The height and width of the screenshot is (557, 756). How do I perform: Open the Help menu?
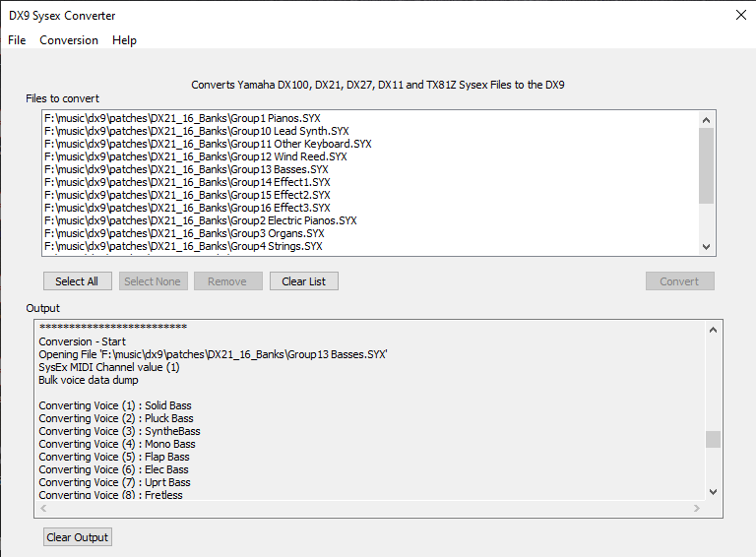click(124, 40)
